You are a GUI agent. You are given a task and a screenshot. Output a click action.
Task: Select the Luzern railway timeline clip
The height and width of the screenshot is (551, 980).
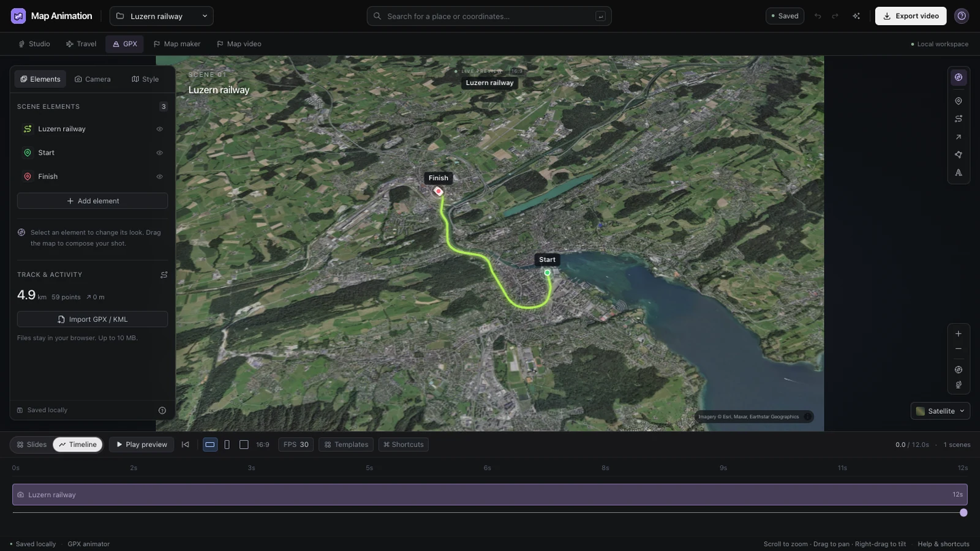(x=490, y=495)
